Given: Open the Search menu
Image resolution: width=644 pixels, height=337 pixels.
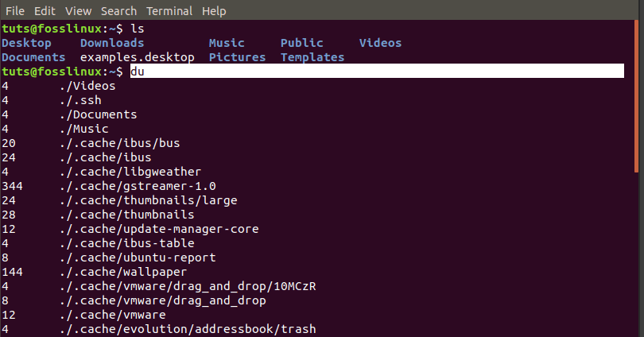Looking at the screenshot, I should click(x=118, y=11).
